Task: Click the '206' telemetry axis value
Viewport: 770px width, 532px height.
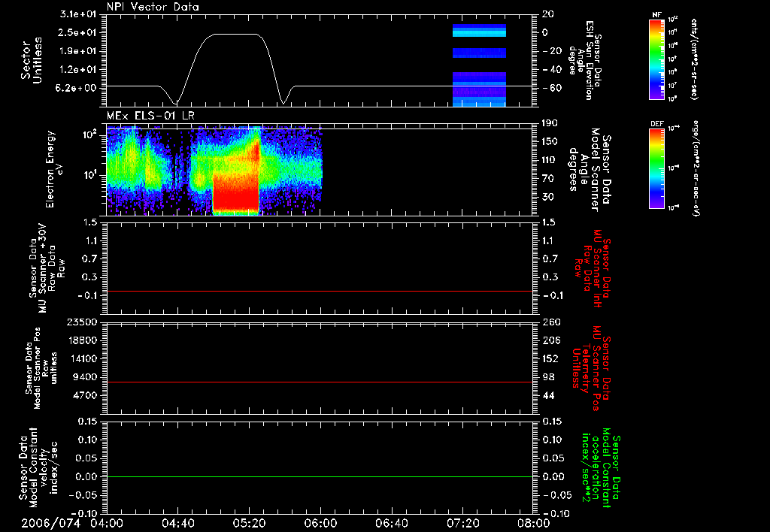Action: 550,340
